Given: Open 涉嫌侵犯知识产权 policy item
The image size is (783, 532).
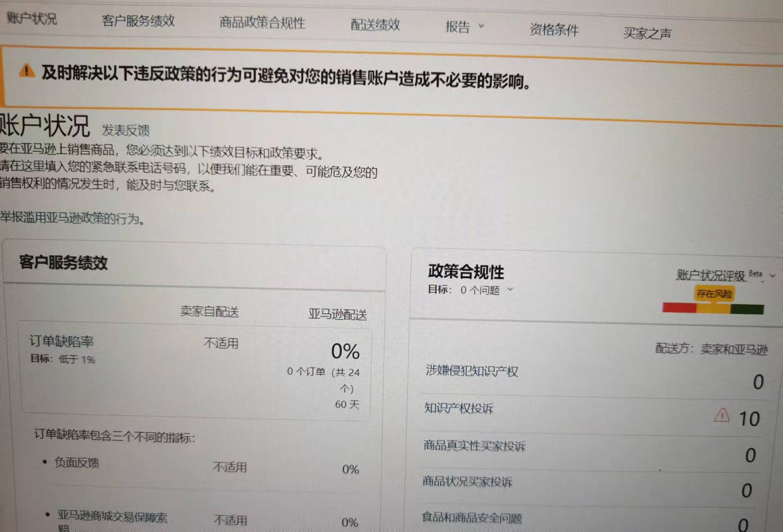Looking at the screenshot, I should coord(472,371).
